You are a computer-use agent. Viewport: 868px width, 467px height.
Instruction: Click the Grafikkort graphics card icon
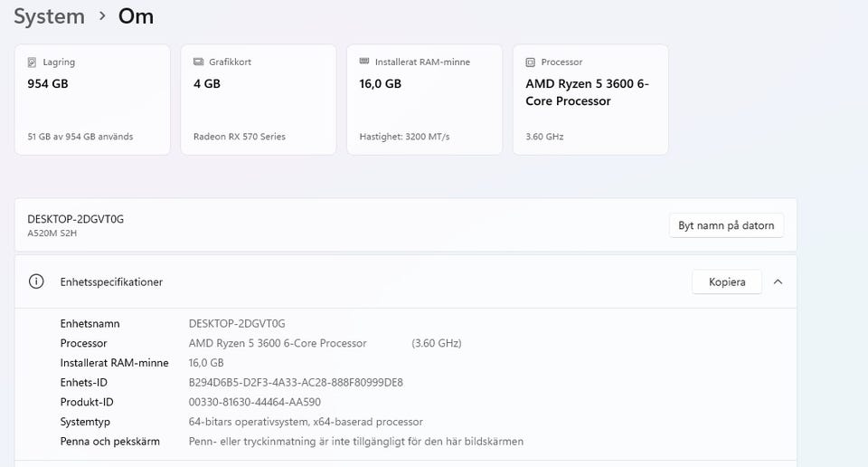(199, 62)
